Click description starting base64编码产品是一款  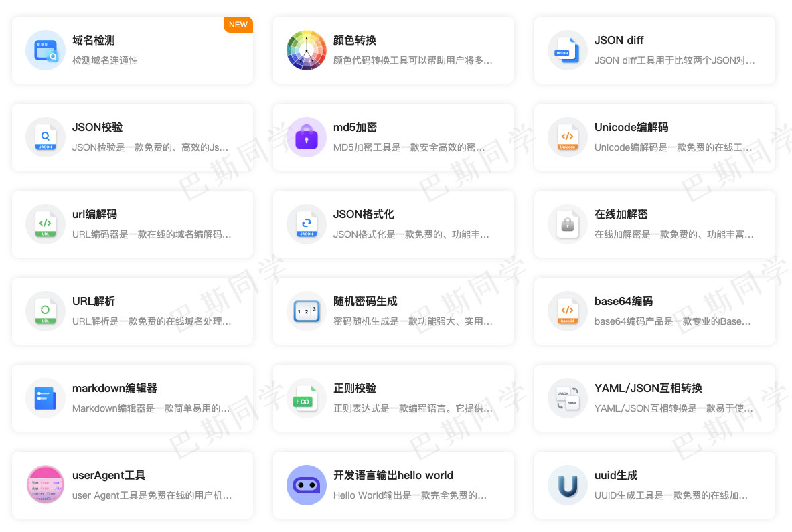pyautogui.click(x=672, y=321)
